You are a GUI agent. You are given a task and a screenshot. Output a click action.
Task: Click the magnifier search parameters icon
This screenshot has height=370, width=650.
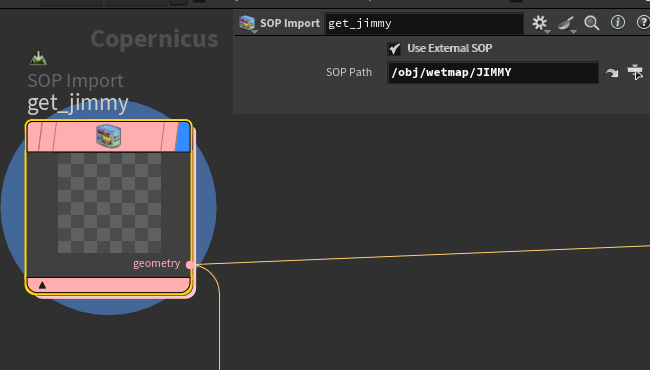click(x=592, y=23)
